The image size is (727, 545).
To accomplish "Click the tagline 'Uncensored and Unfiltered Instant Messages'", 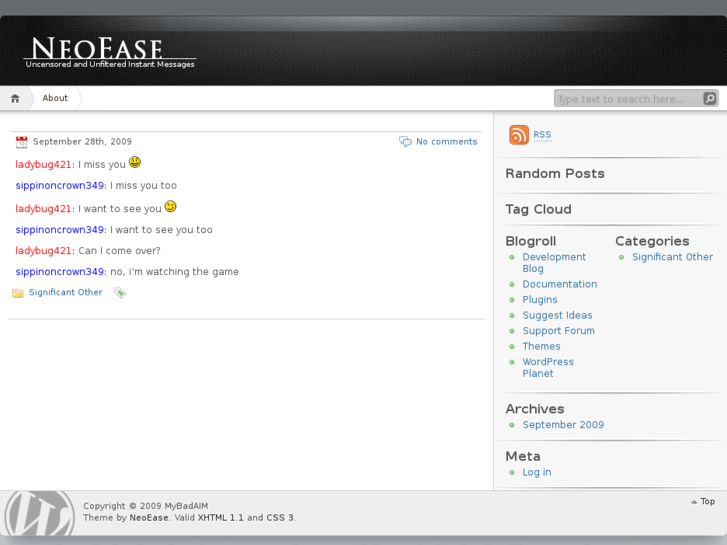I will [x=110, y=64].
